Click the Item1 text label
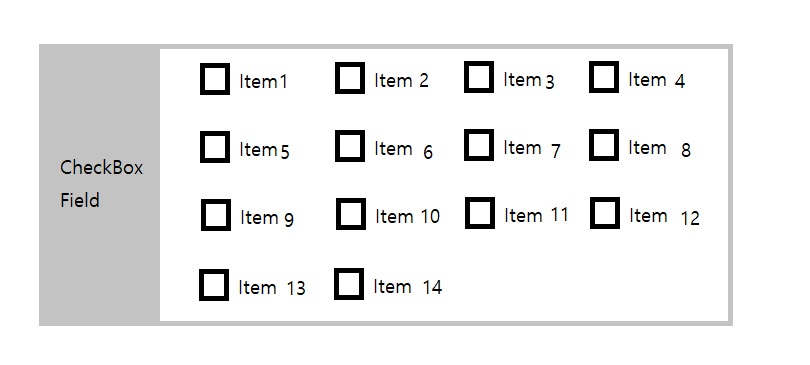 263,82
